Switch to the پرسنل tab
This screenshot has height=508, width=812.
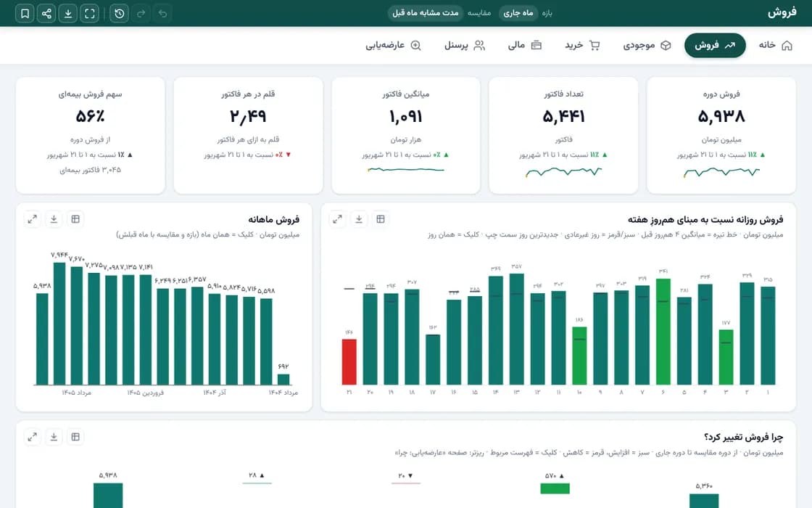[465, 46]
